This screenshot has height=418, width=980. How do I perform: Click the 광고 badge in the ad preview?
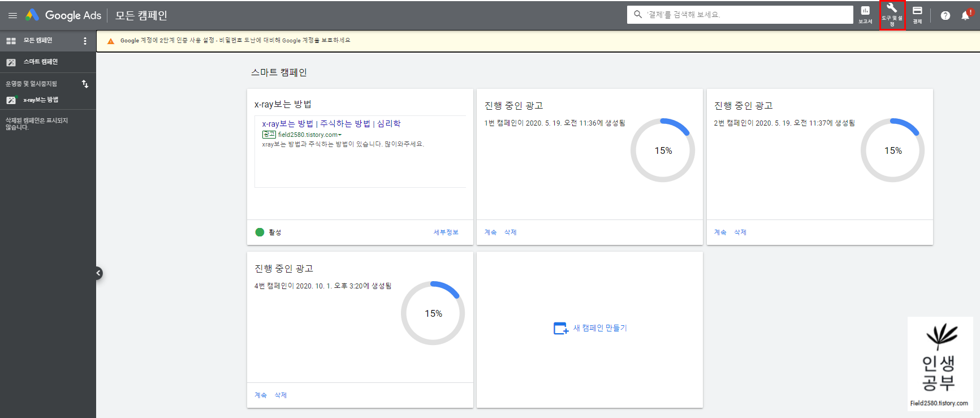(269, 135)
